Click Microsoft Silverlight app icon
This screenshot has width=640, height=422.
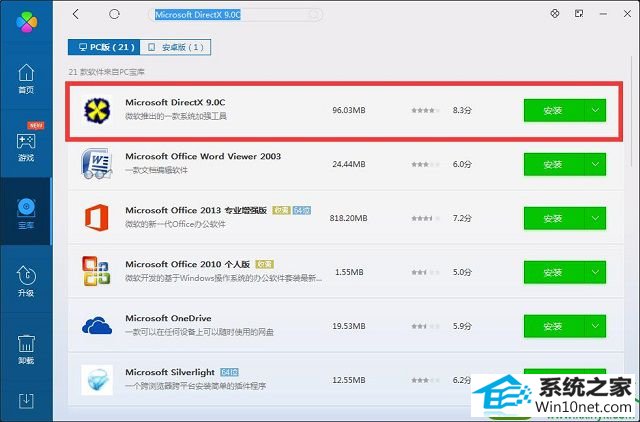coord(97,380)
